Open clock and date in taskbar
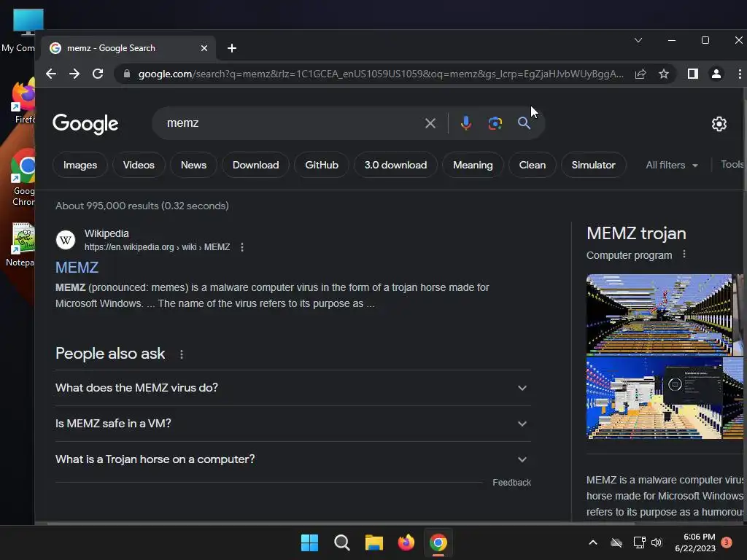The height and width of the screenshot is (560, 747). pyautogui.click(x=695, y=542)
